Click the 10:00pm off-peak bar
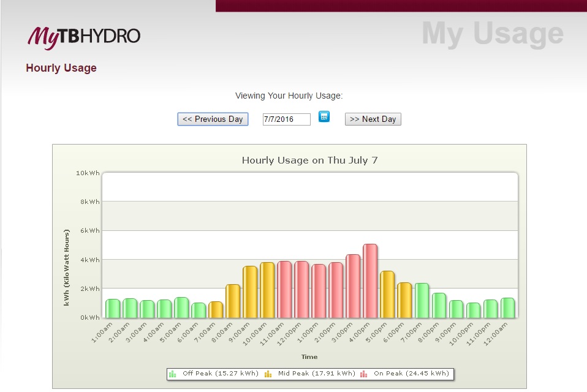Image resolution: width=587 pixels, height=392 pixels. tap(473, 311)
